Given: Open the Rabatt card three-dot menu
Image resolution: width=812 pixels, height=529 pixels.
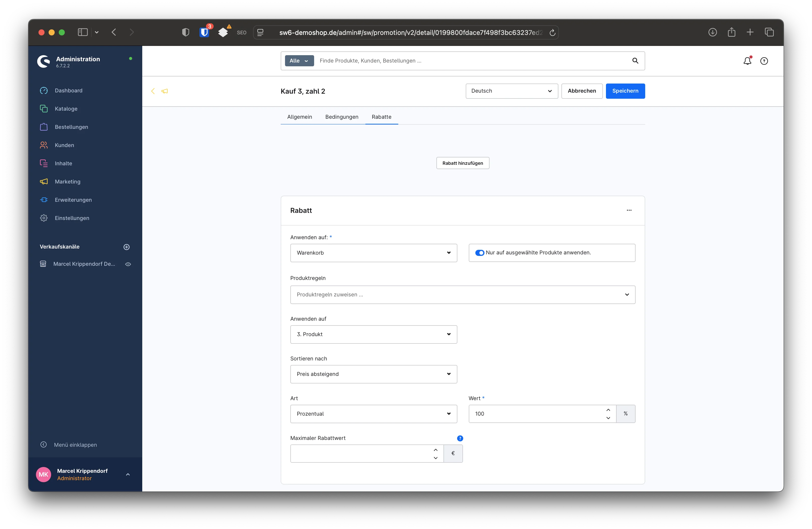Looking at the screenshot, I should pyautogui.click(x=629, y=210).
